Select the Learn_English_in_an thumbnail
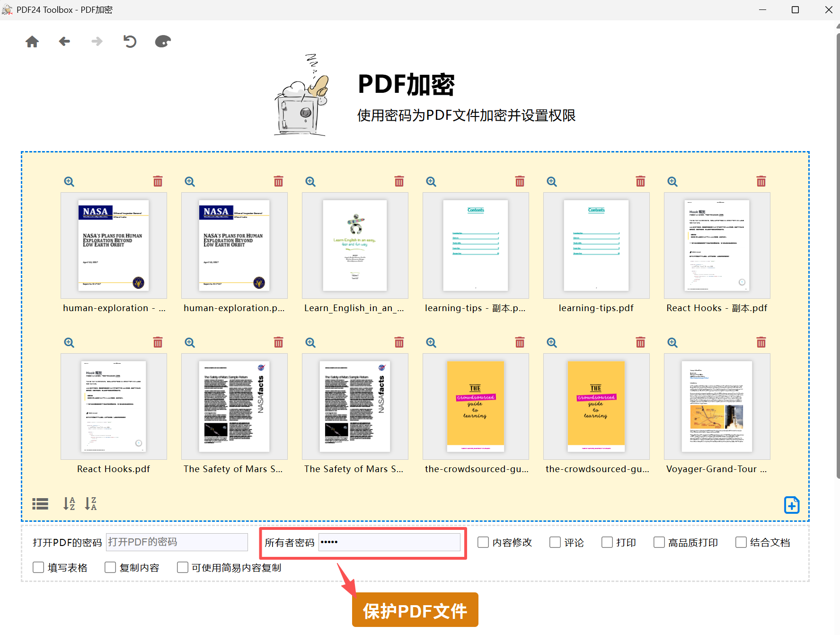Screen dimensions: 840x635 pyautogui.click(x=354, y=246)
